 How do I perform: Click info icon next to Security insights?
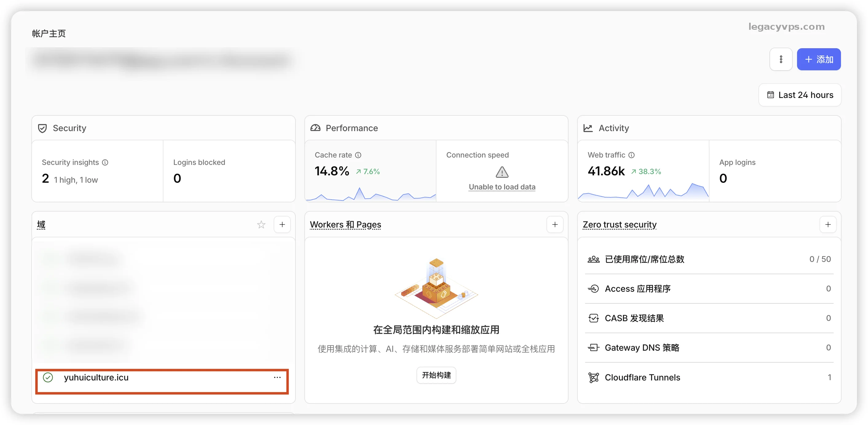[x=105, y=162]
